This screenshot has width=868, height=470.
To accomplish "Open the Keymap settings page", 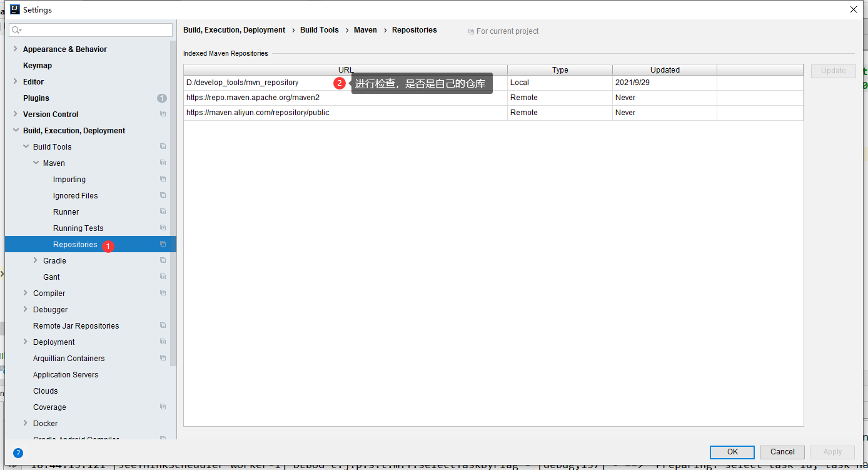I will pos(38,66).
